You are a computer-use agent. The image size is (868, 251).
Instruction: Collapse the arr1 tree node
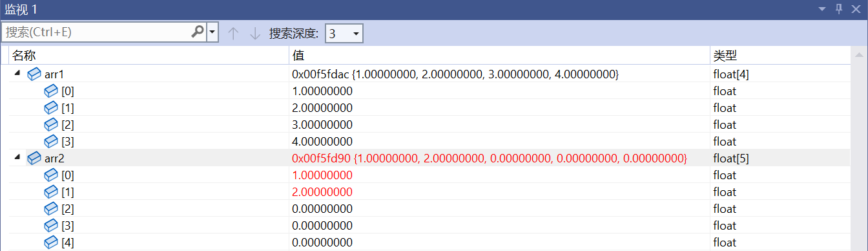click(17, 74)
